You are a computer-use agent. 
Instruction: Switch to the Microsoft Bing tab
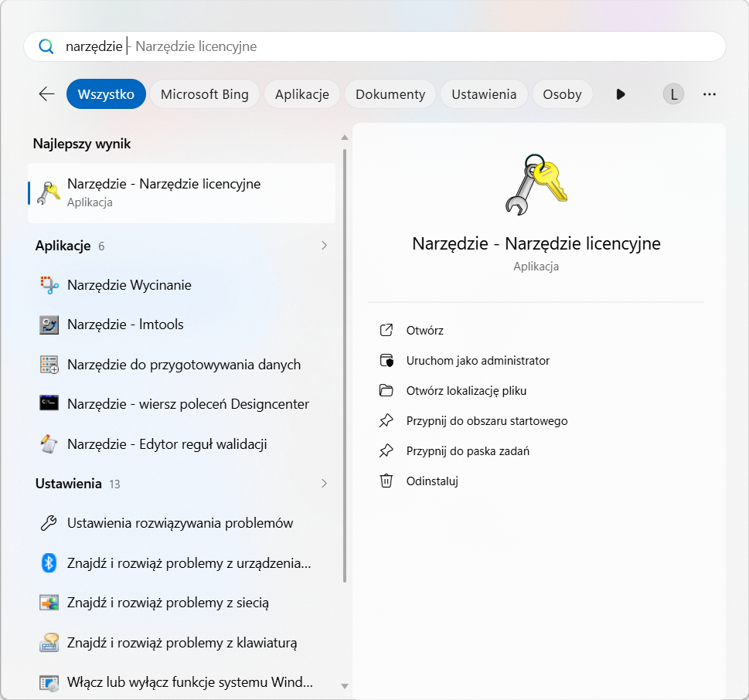(x=204, y=94)
